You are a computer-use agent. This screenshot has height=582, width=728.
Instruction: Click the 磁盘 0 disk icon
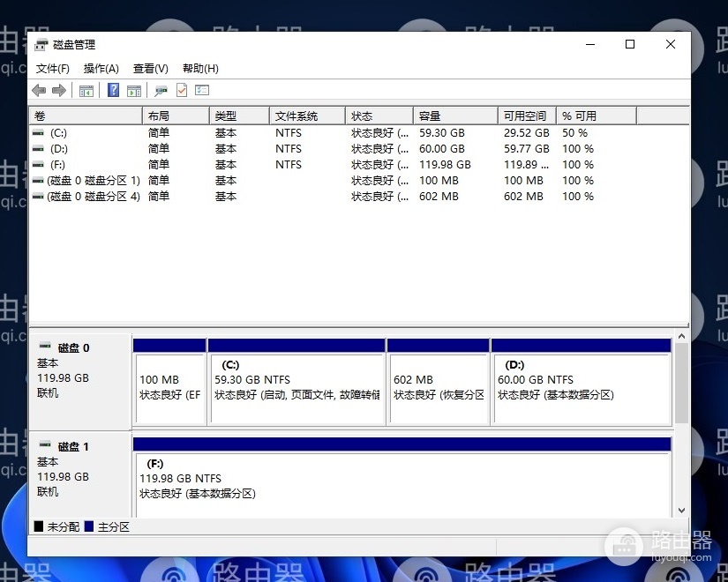click(x=45, y=346)
